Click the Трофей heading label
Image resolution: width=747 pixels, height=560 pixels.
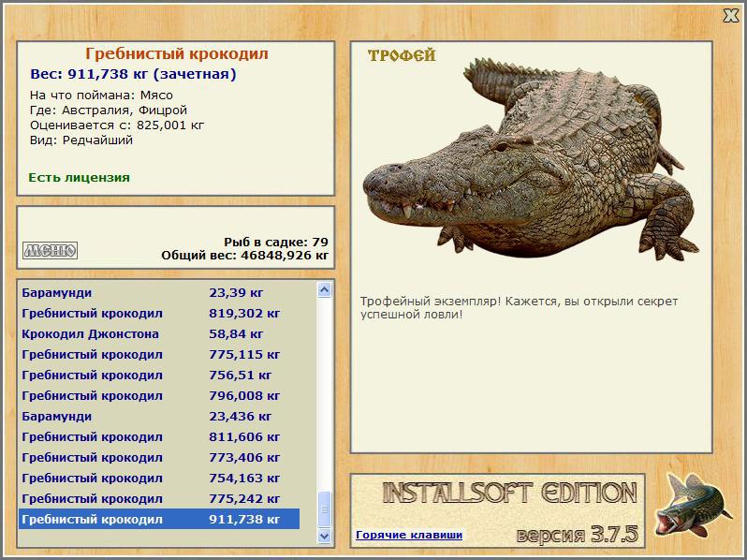coord(402,56)
